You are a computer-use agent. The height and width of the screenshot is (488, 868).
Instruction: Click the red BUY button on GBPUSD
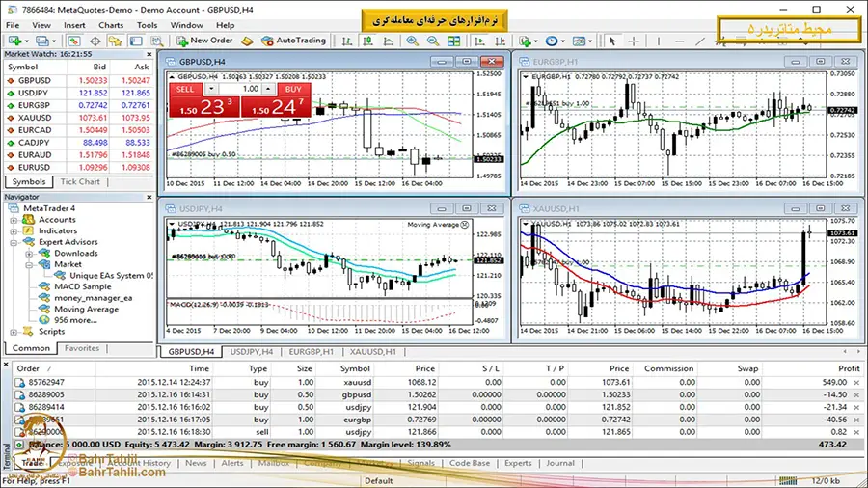click(275, 100)
